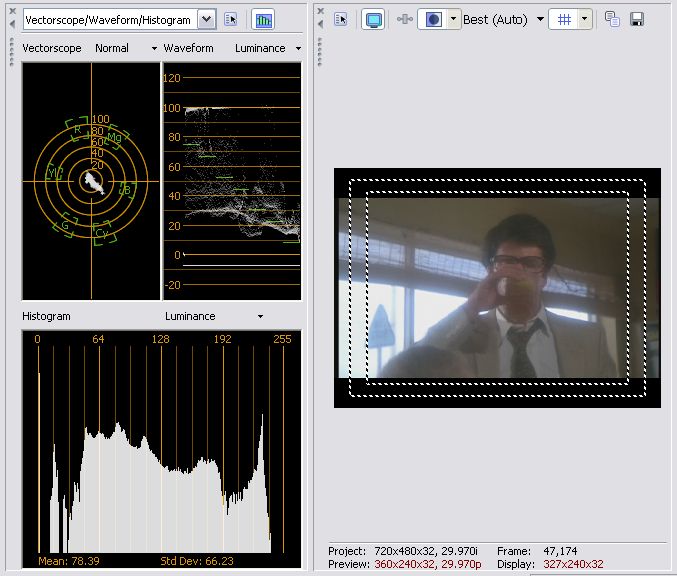Select the Project 720x480x32, 29.970i value
The width and height of the screenshot is (677, 576).
tap(426, 551)
